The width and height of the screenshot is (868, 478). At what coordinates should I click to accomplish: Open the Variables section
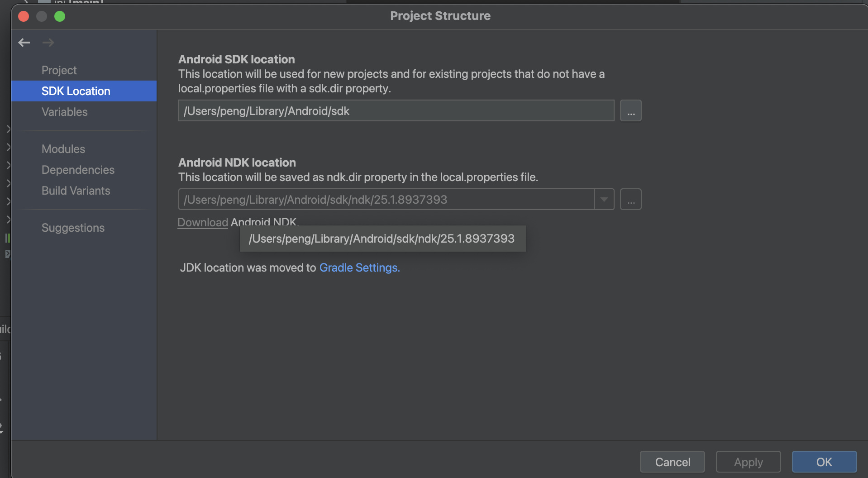(x=65, y=112)
